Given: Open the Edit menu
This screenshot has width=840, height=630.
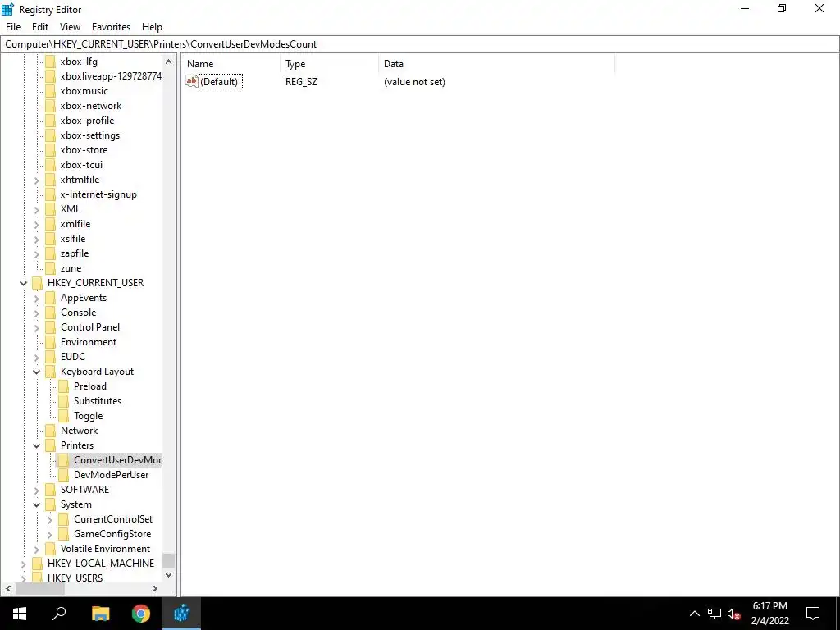Looking at the screenshot, I should [40, 27].
